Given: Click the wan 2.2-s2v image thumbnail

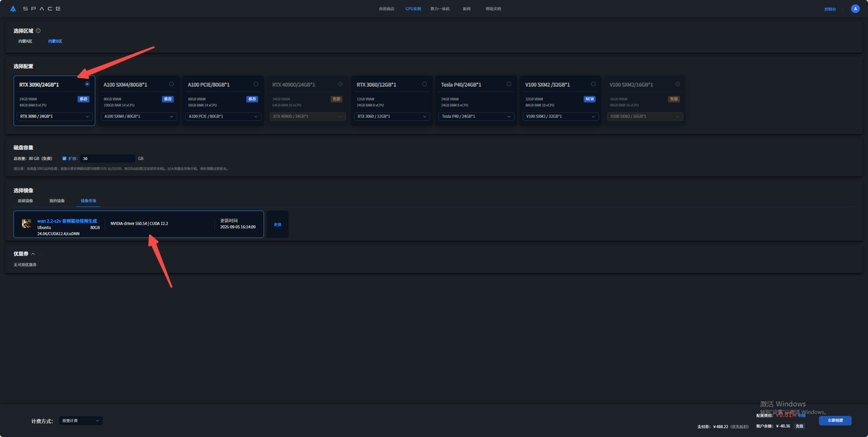Looking at the screenshot, I should pos(26,223).
